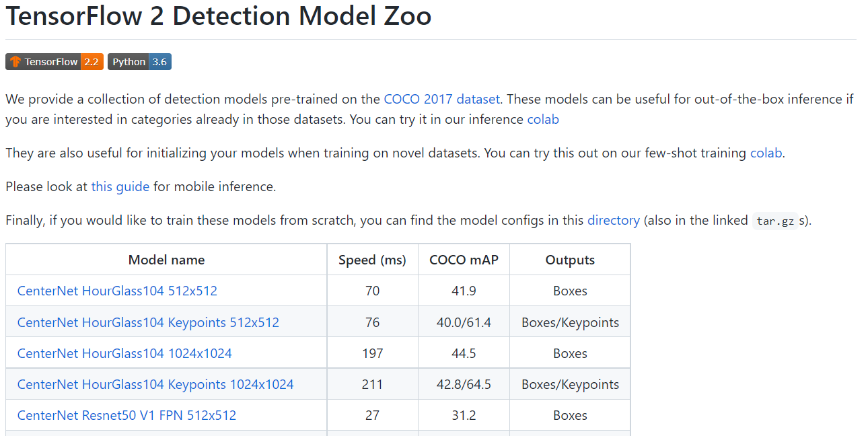The image size is (868, 436).
Task: Click the 'Model name' column header
Action: tap(166, 260)
